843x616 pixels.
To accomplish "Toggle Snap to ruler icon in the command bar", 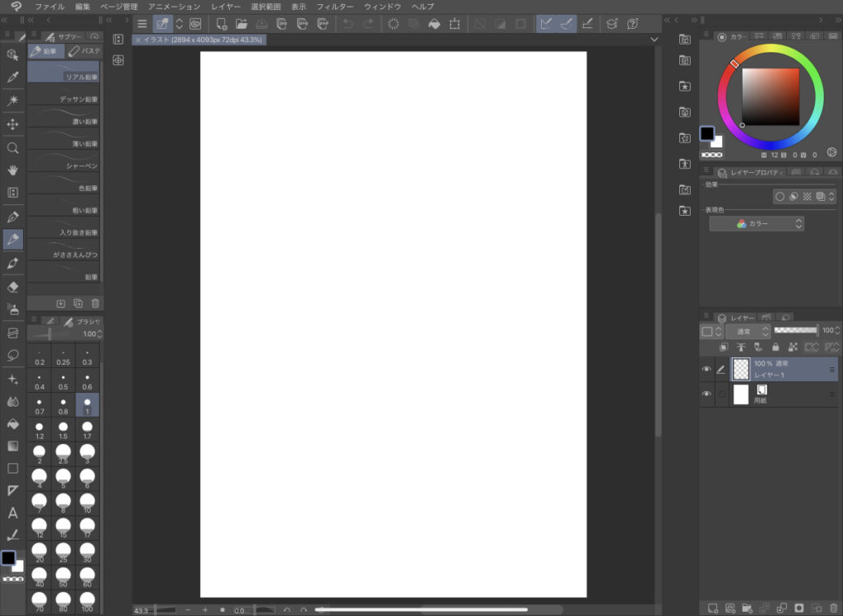I will click(547, 24).
